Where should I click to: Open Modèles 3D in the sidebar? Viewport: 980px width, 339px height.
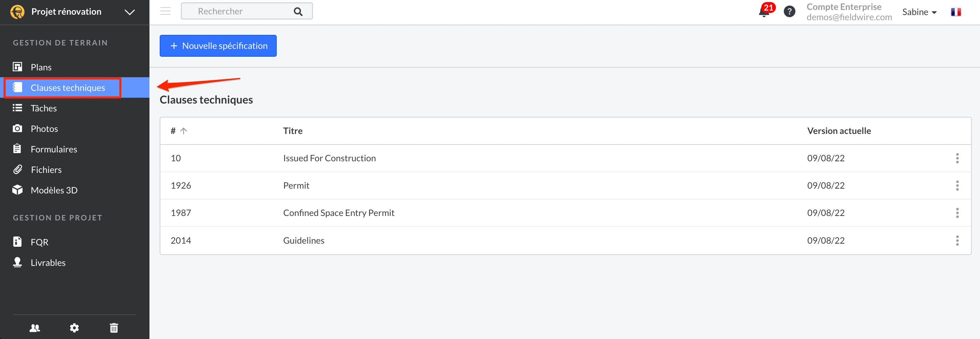pos(54,190)
